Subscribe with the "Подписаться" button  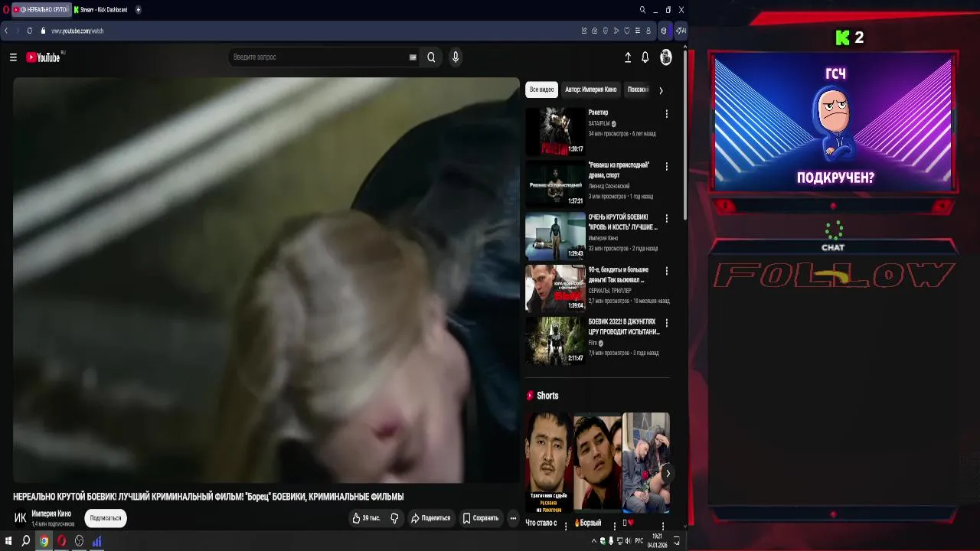pyautogui.click(x=106, y=518)
